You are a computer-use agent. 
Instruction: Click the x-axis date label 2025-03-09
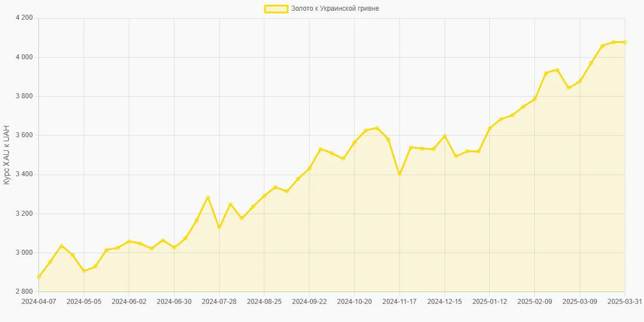click(x=580, y=302)
